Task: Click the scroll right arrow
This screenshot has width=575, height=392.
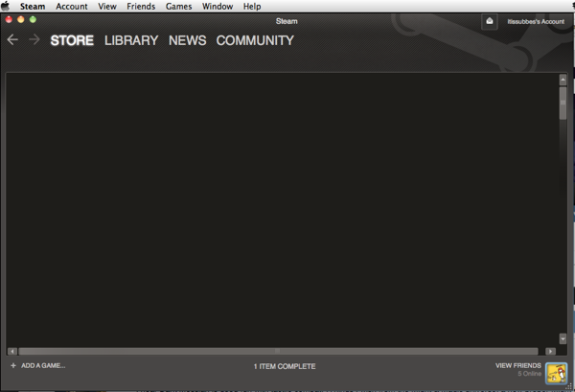Action: [x=550, y=352]
